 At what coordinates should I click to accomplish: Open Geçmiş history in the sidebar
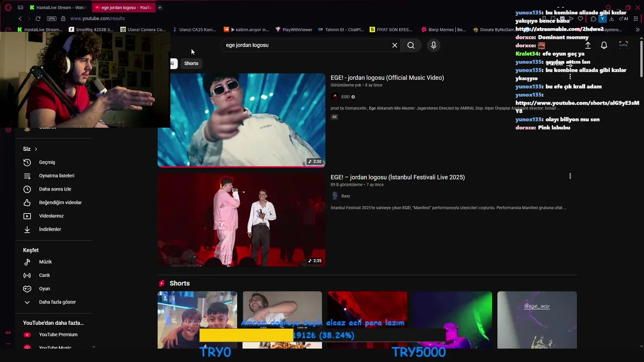point(53,162)
